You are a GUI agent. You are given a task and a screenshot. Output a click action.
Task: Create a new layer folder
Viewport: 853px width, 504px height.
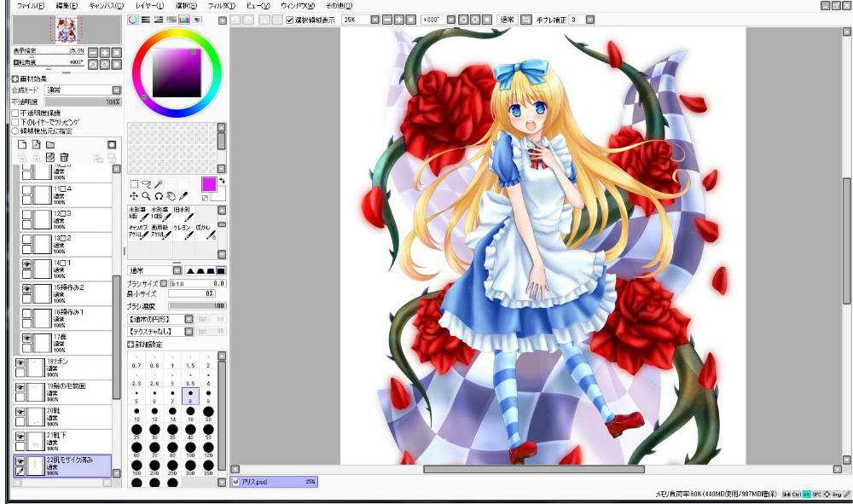[x=50, y=145]
